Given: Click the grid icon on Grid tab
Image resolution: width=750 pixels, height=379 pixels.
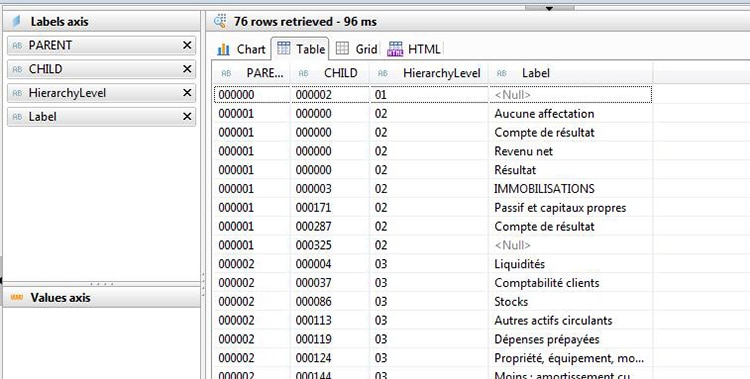Looking at the screenshot, I should [x=342, y=48].
